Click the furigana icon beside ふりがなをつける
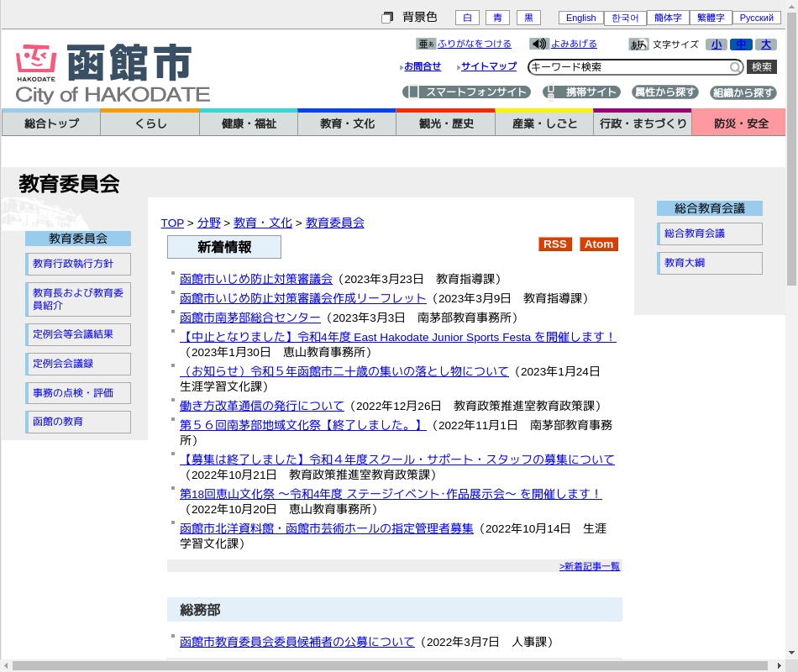 coord(426,44)
